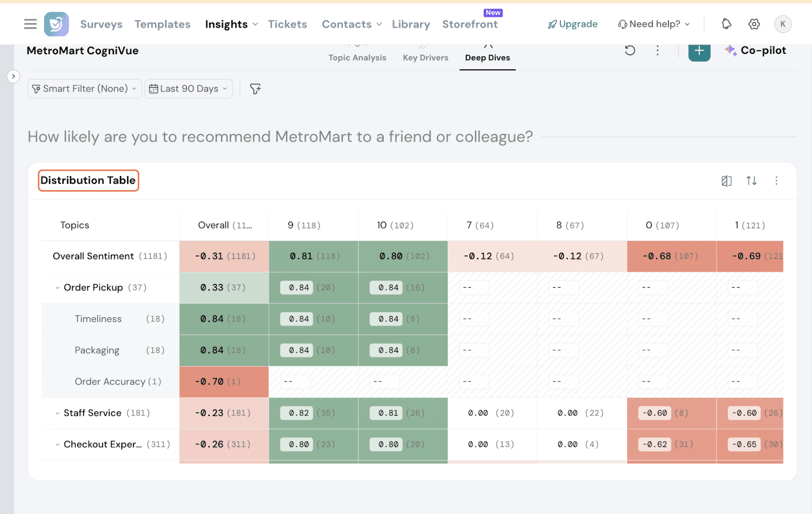The image size is (812, 514).
Task: Click the refresh icon near Co-pilot
Action: (630, 50)
